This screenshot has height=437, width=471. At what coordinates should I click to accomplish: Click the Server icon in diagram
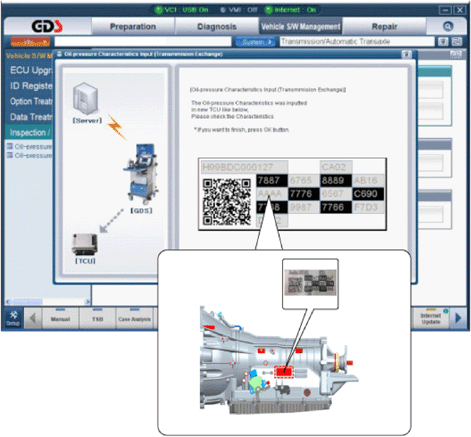click(86, 99)
